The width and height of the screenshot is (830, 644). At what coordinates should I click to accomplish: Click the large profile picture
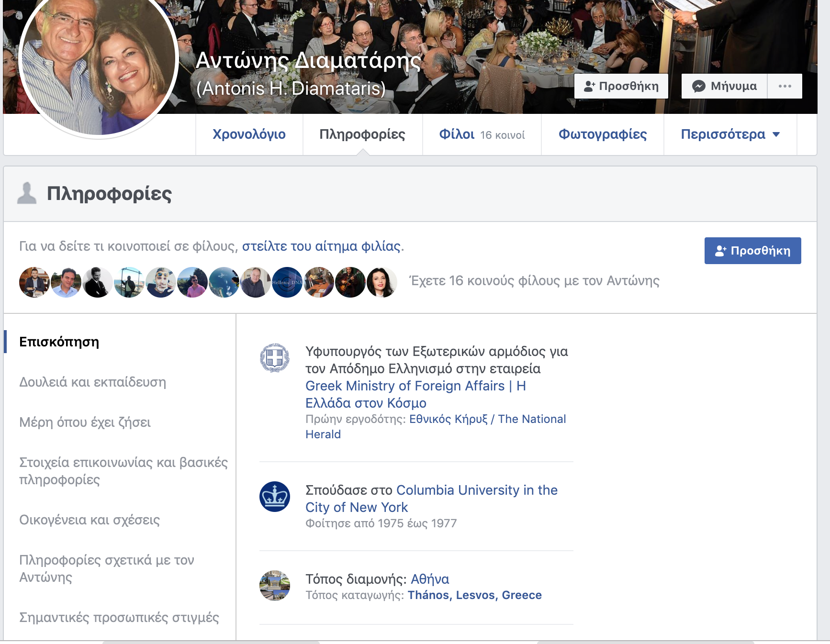tap(99, 62)
